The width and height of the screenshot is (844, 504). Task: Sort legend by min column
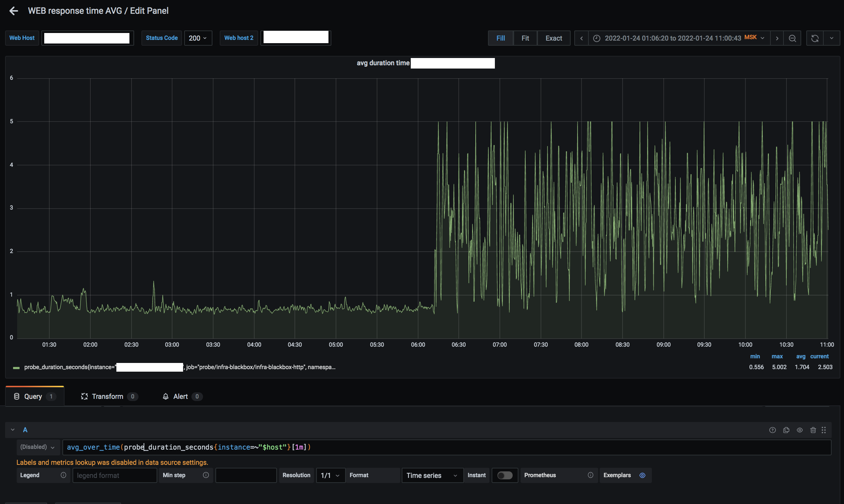755,356
